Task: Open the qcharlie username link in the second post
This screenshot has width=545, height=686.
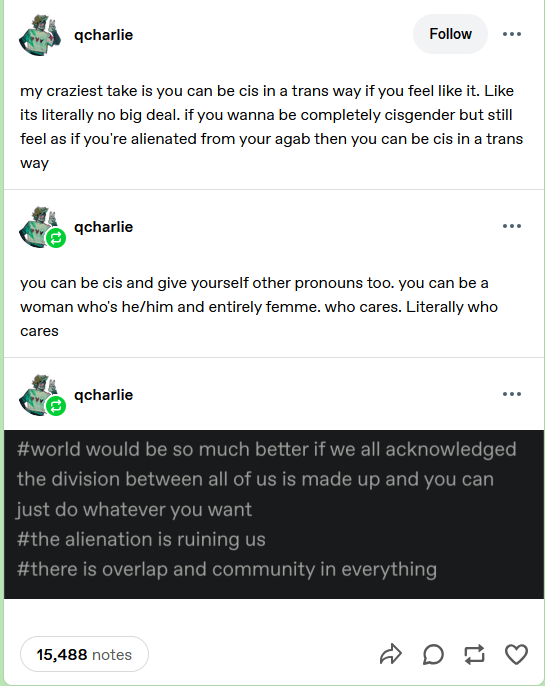Action: 103,227
